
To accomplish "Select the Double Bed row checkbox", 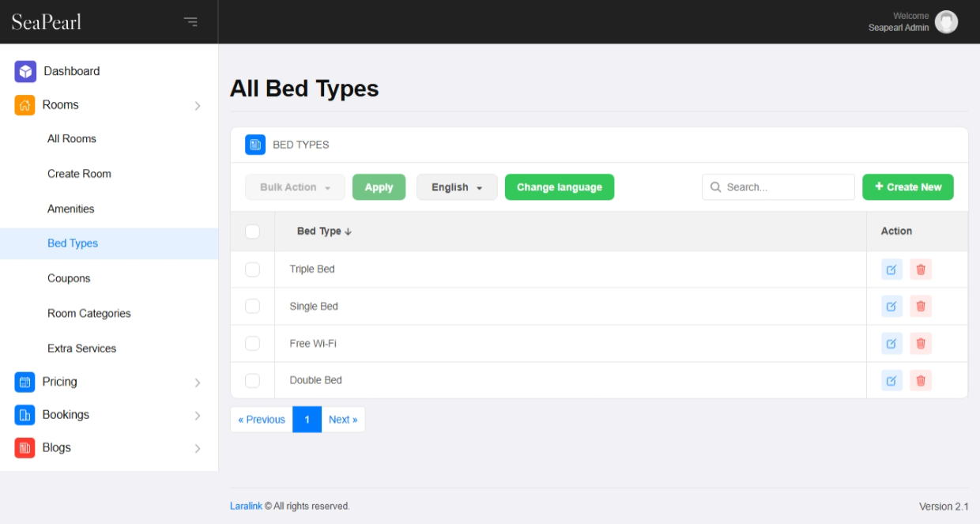I will click(253, 381).
